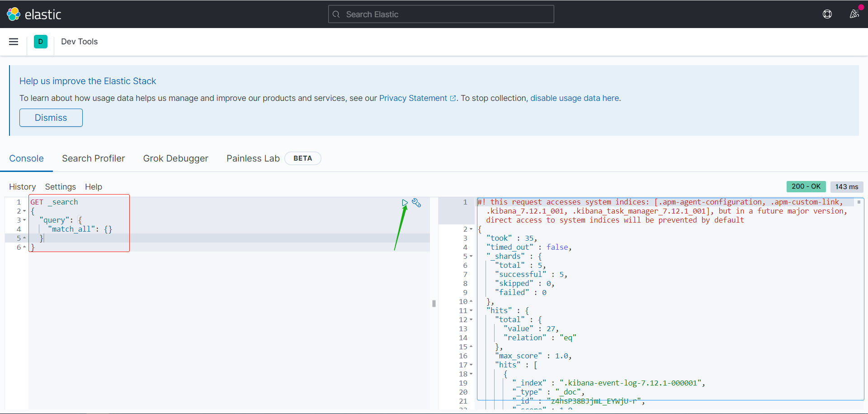Click the 143 ms response time badge
This screenshot has width=868, height=414.
pyautogui.click(x=847, y=187)
